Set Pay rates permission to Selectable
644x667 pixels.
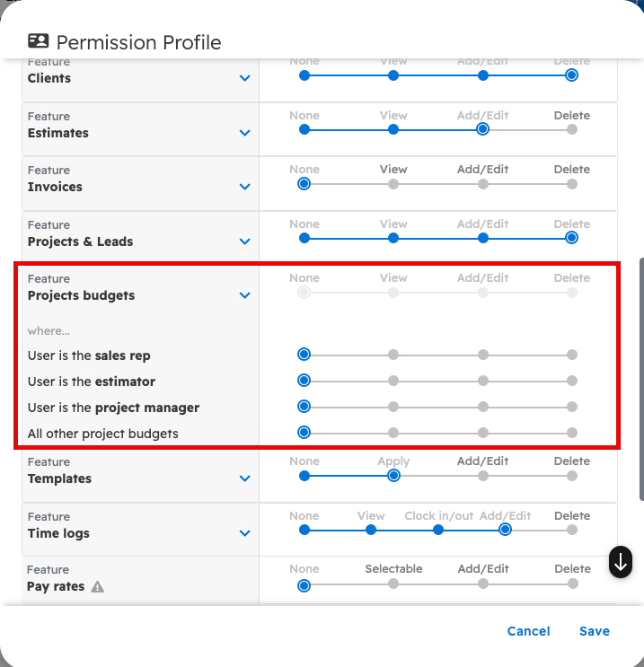click(x=393, y=584)
